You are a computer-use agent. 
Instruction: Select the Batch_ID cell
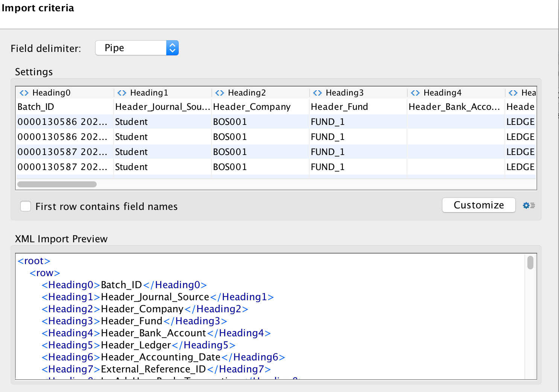pyautogui.click(x=65, y=107)
